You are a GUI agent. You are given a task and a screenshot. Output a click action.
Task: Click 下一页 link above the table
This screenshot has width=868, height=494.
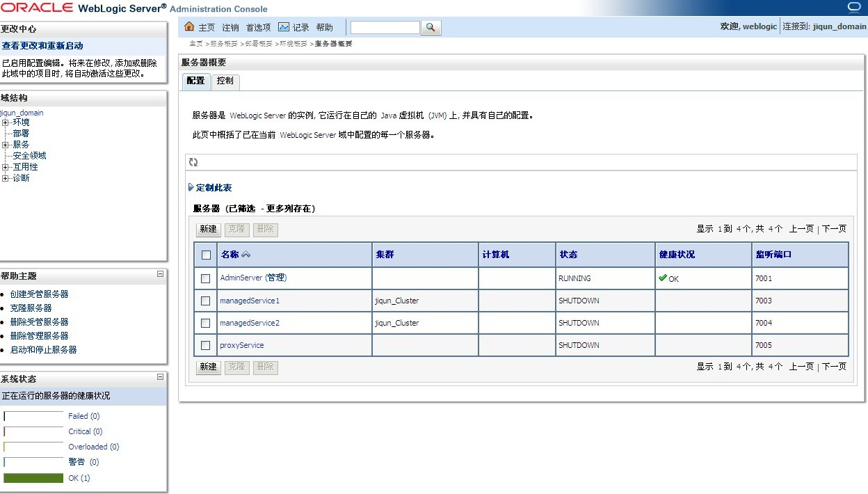[834, 229]
